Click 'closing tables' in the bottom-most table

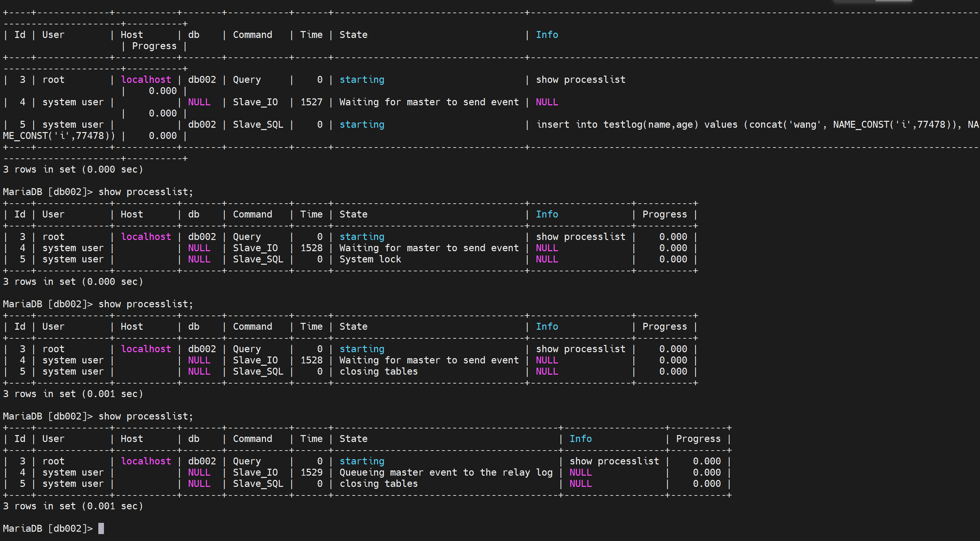click(378, 484)
